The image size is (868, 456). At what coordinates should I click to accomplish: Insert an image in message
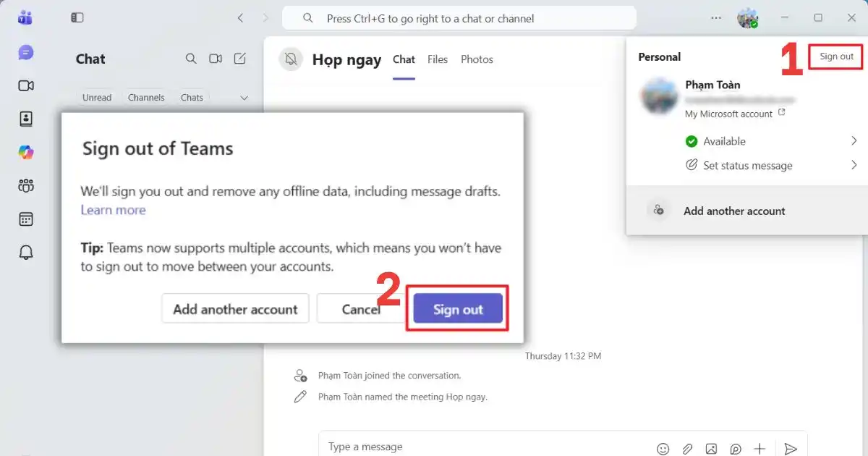(x=712, y=449)
